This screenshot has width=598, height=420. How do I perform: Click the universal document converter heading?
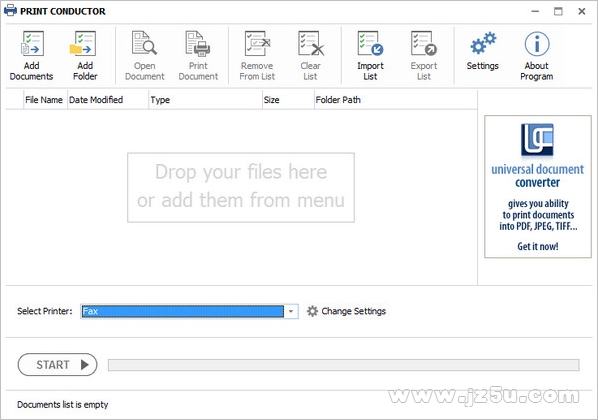[537, 176]
